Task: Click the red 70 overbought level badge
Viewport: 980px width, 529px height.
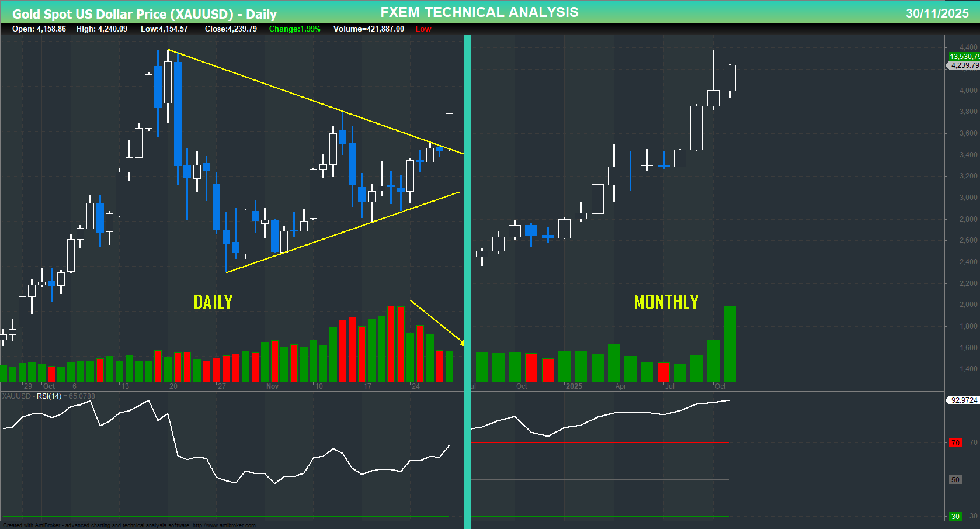Action: point(955,442)
